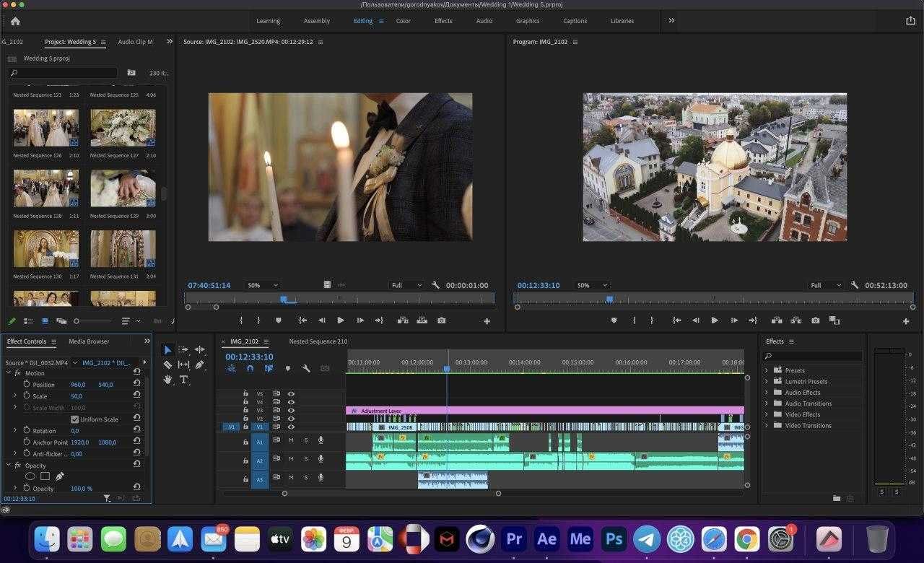The image size is (924, 563).
Task: Create new bin in Effects panel
Action: [x=837, y=498]
